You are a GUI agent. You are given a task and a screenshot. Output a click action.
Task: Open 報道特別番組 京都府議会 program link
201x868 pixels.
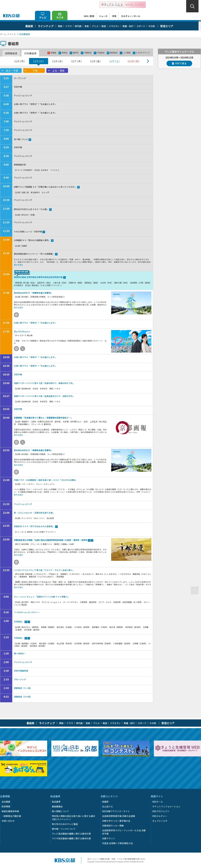(x=38, y=277)
